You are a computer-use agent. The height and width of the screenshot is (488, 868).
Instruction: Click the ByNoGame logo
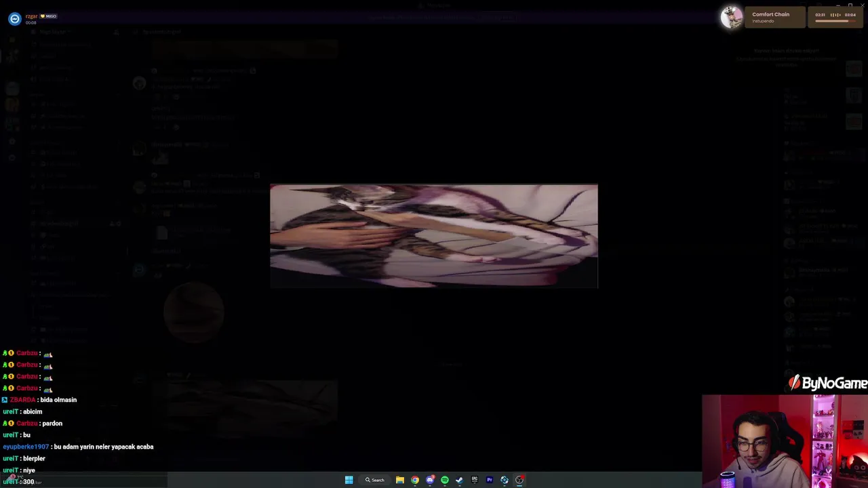(827, 384)
